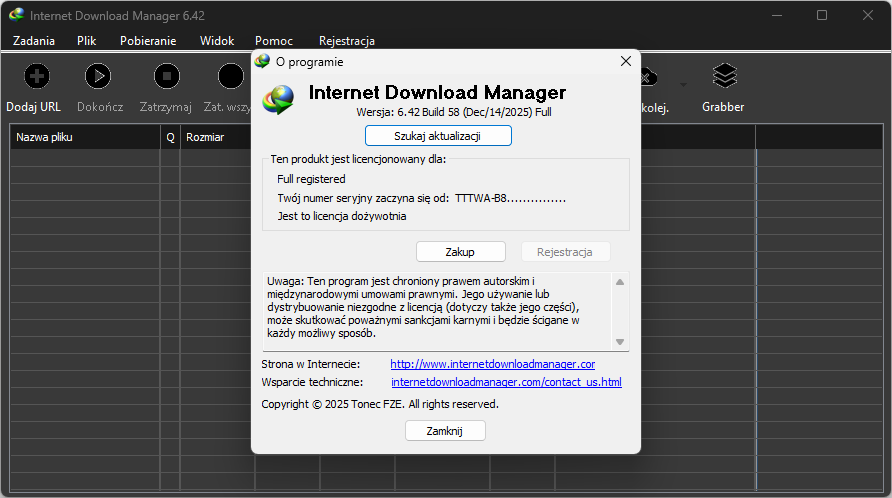Viewport: 892px width, 498px height.
Task: Click the cloud icon above the kolej. label
Action: [649, 76]
